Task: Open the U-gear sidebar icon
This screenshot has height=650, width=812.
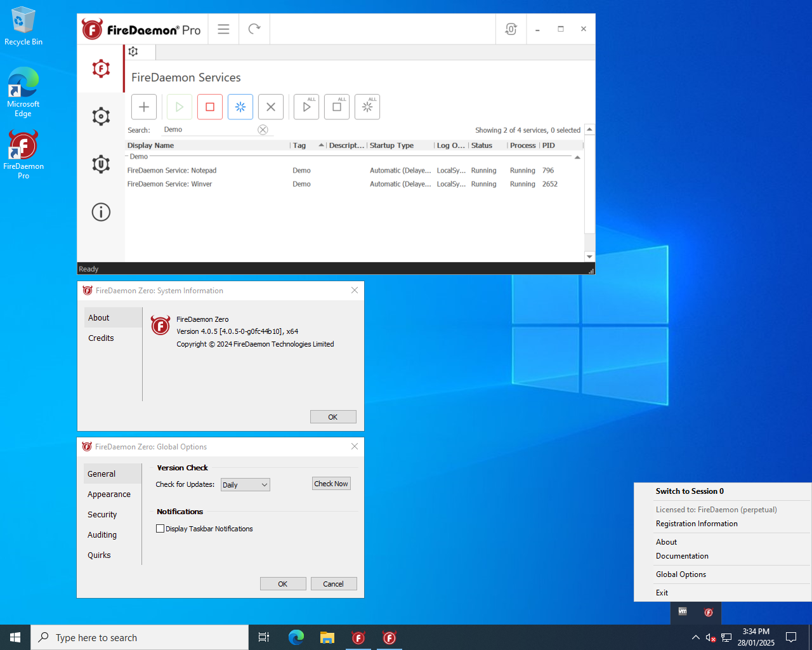Action: (x=101, y=164)
